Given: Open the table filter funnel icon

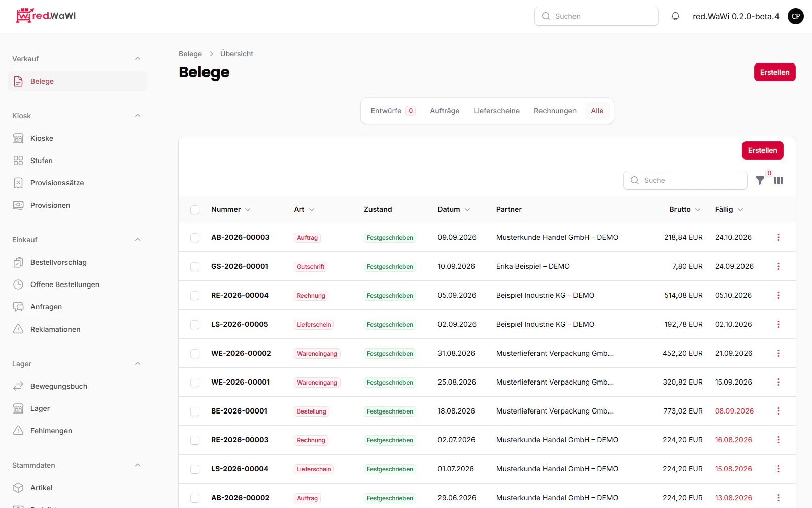Looking at the screenshot, I should click(x=760, y=180).
